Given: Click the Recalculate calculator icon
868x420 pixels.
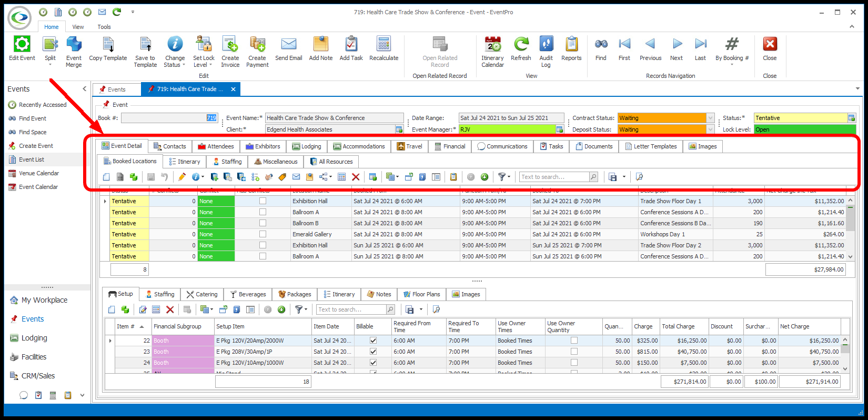Looking at the screenshot, I should click(x=384, y=44).
